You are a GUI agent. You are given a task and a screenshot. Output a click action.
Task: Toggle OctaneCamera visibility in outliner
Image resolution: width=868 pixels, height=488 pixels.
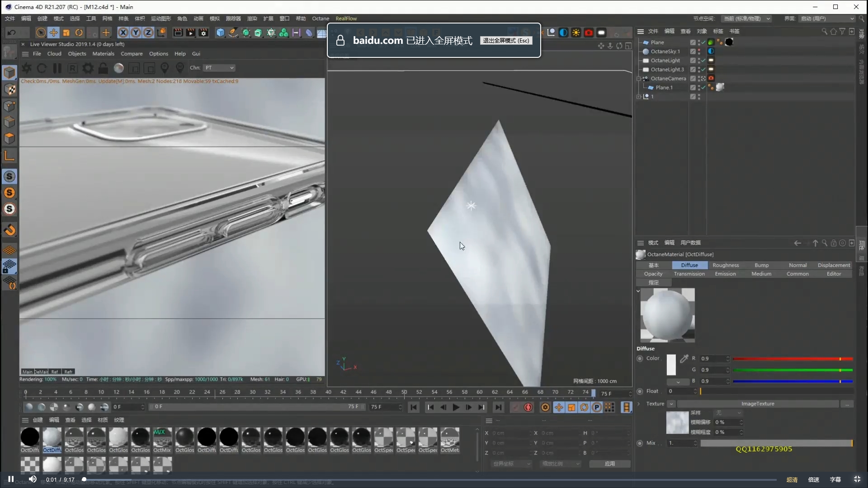pos(702,78)
